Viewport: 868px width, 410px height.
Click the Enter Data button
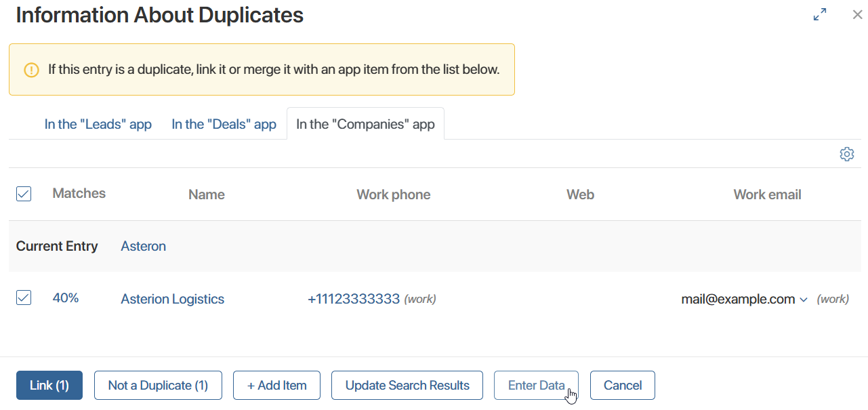tap(536, 385)
